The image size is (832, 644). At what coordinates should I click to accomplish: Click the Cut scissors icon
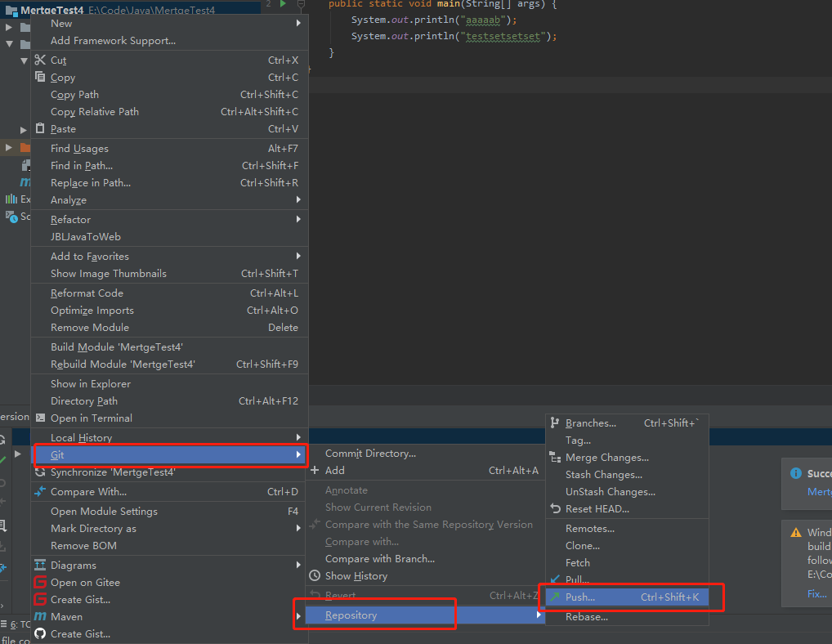point(40,60)
